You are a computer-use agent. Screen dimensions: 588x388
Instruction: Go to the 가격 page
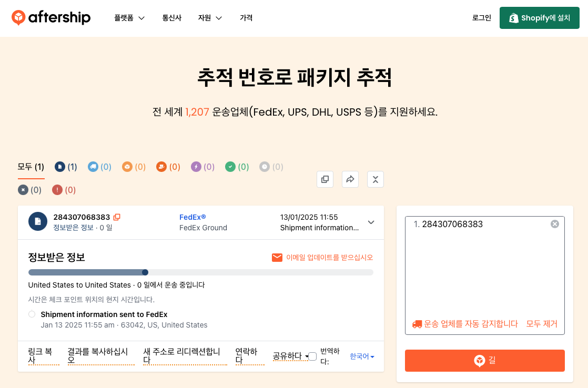point(246,18)
